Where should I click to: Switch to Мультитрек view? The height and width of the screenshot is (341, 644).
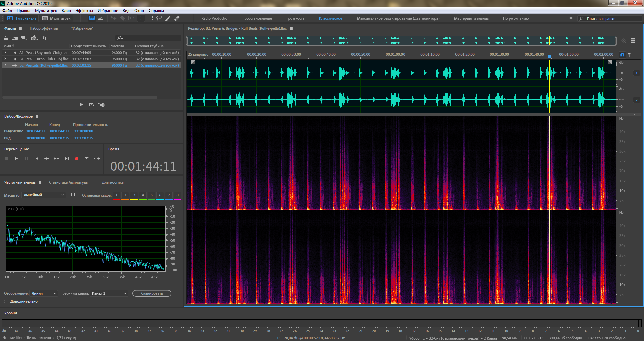point(56,18)
